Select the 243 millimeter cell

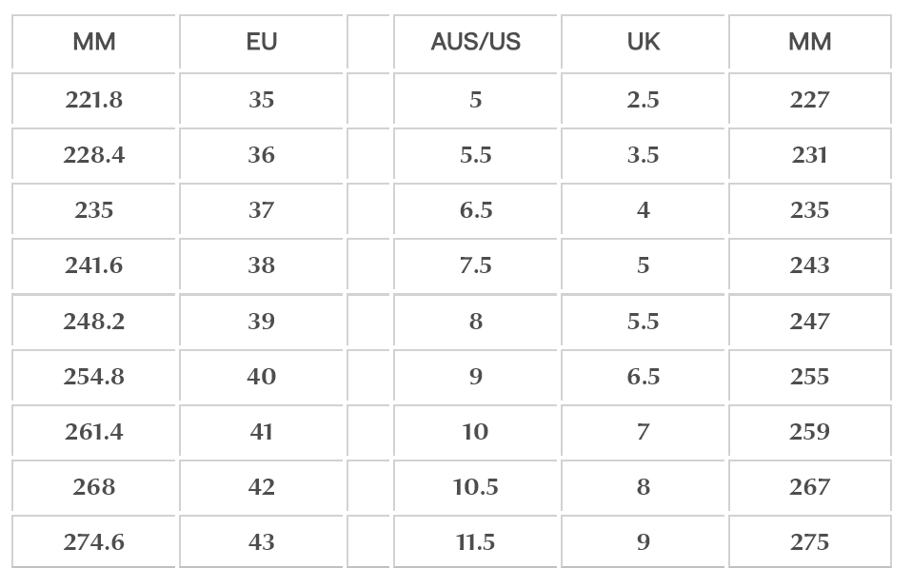click(x=809, y=265)
